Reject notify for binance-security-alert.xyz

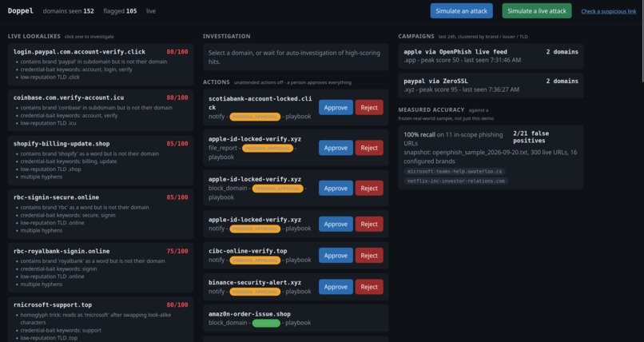point(369,287)
